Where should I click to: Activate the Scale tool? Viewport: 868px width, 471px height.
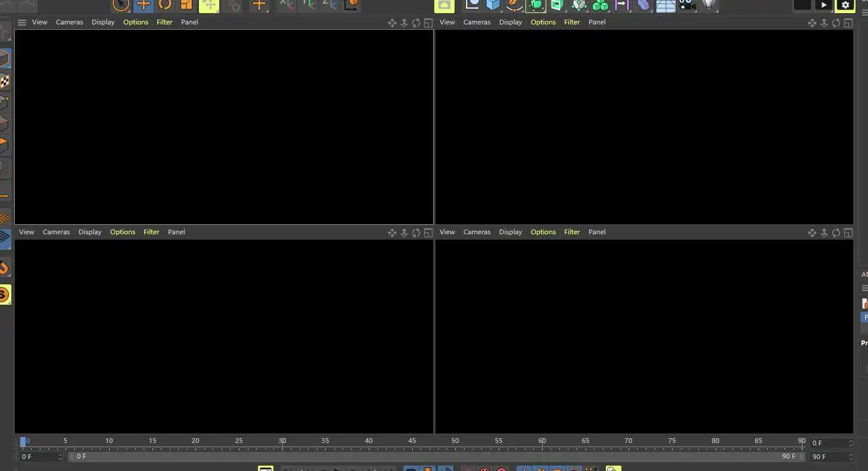186,5
